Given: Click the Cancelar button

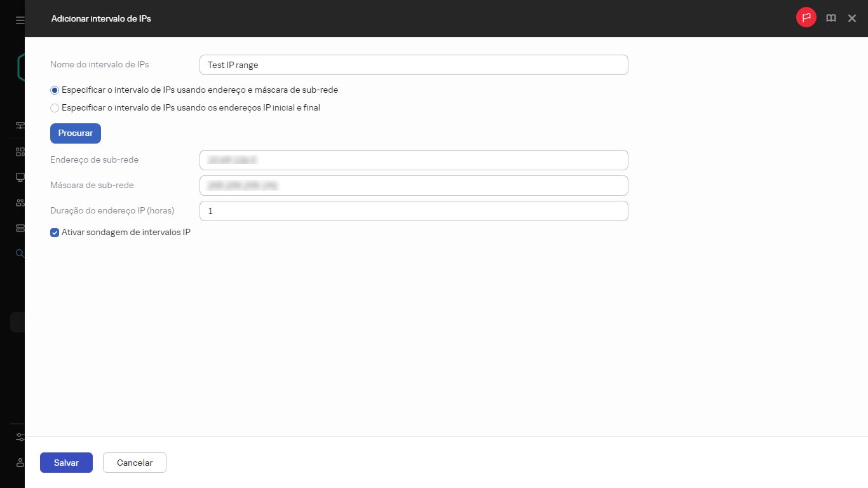Looking at the screenshot, I should coord(135,463).
